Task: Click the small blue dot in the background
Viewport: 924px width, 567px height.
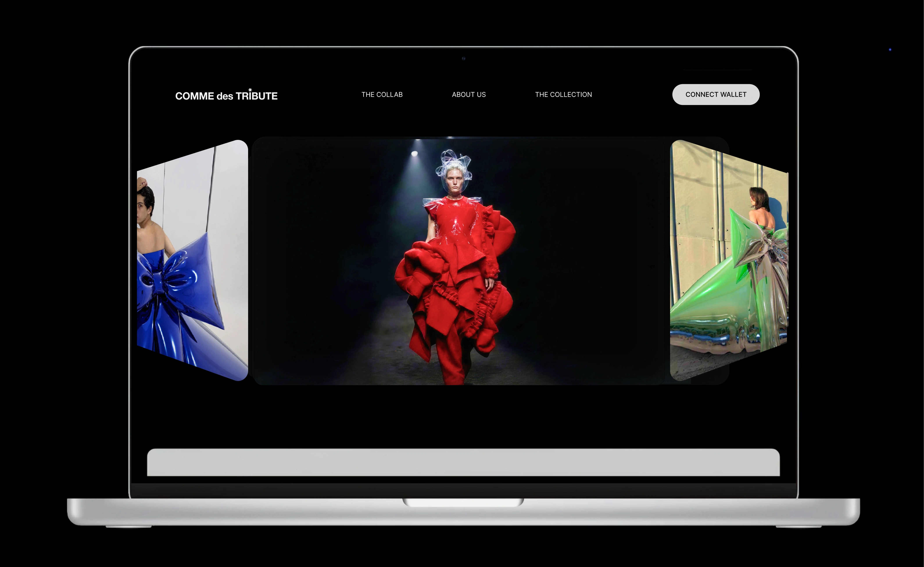Action: coord(890,50)
